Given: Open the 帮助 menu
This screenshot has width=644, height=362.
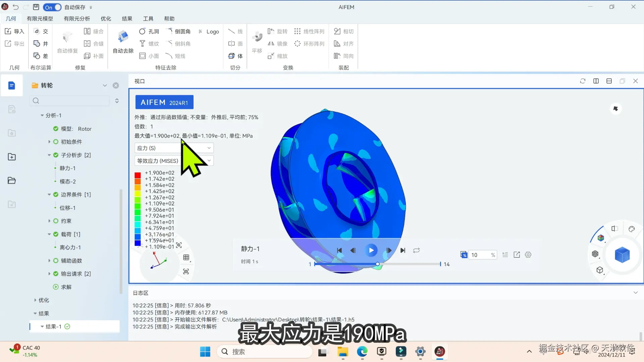Looking at the screenshot, I should [x=169, y=18].
